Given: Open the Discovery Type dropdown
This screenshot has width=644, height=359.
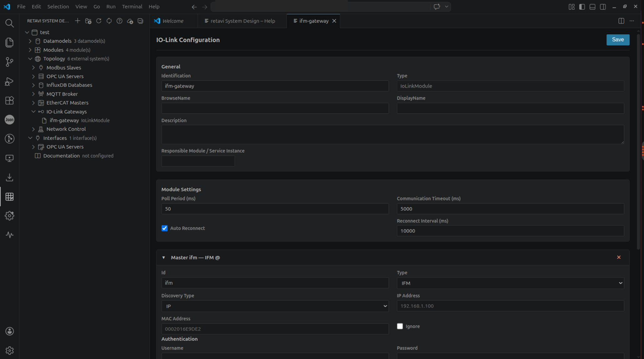Looking at the screenshot, I should coord(275,306).
